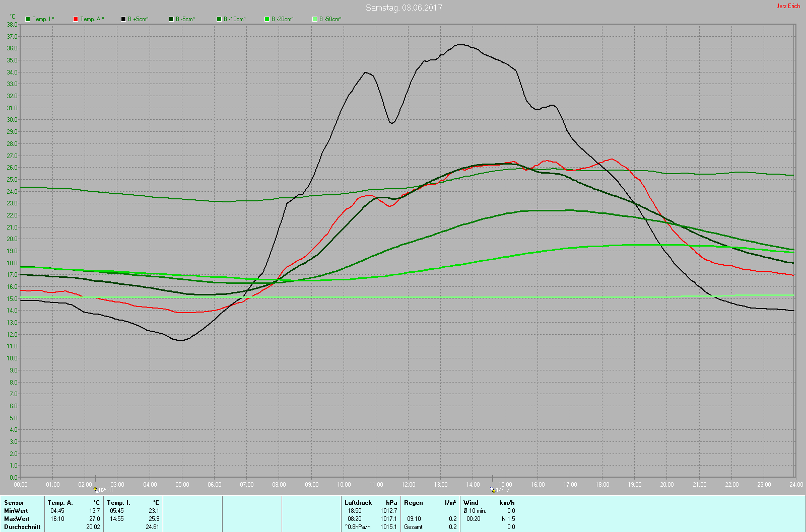806x532 pixels.
Task: Click the B -10cm legend color square
Action: pyautogui.click(x=219, y=19)
